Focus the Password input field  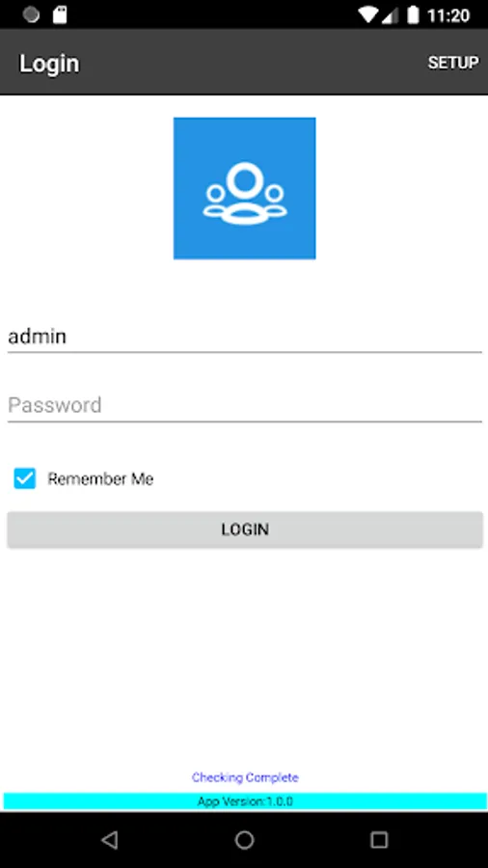(245, 405)
